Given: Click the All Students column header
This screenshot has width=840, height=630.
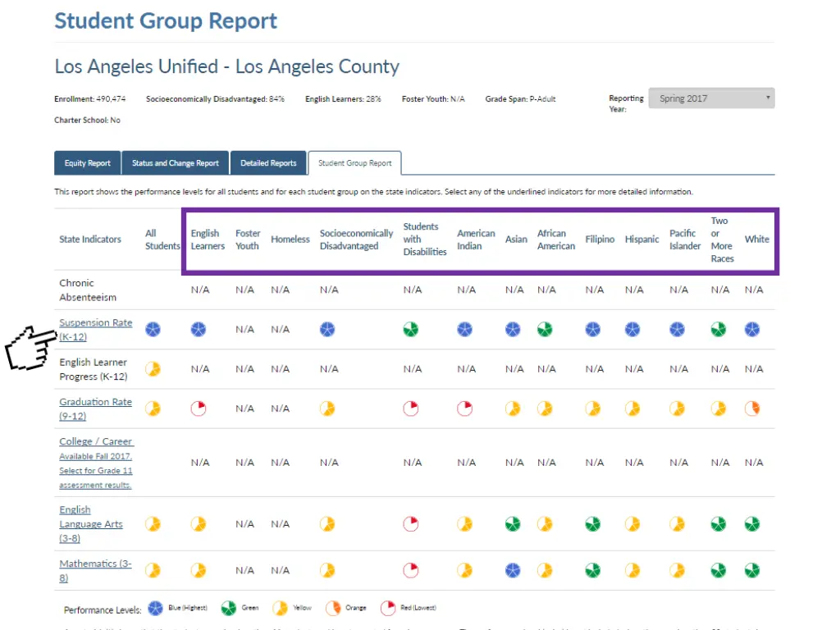Looking at the screenshot, I should (163, 240).
